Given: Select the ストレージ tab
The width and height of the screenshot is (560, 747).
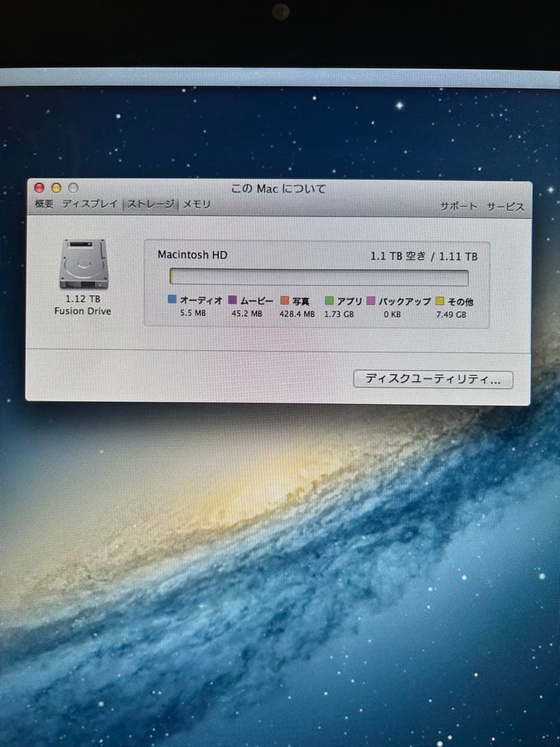Looking at the screenshot, I should coord(149,204).
